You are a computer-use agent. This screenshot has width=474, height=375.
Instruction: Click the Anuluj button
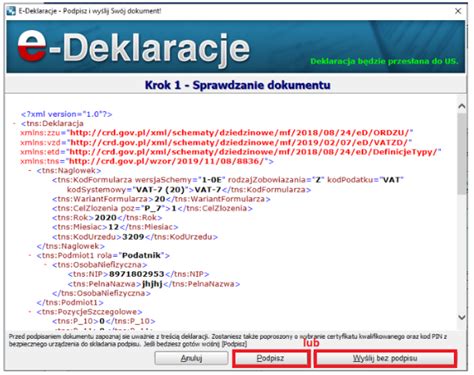[x=191, y=359]
